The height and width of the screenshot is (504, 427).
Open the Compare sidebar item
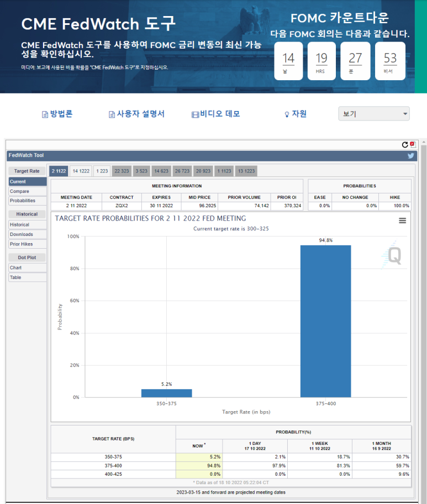pos(28,191)
